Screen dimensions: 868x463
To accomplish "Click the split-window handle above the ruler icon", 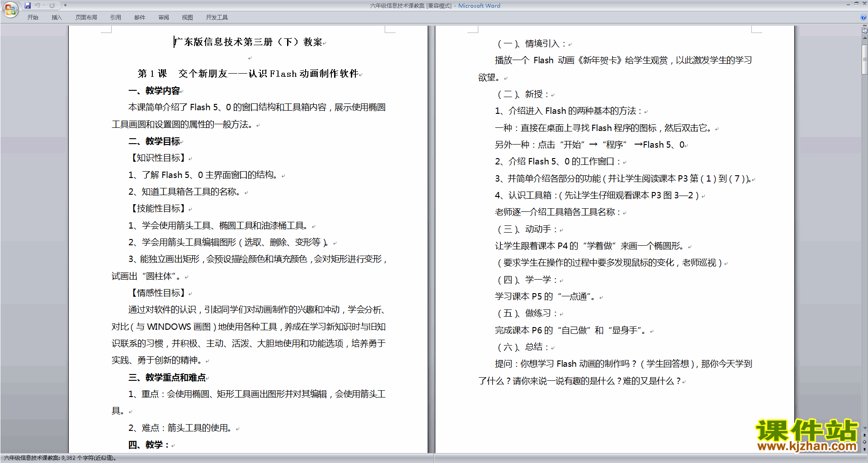I will (864, 26).
